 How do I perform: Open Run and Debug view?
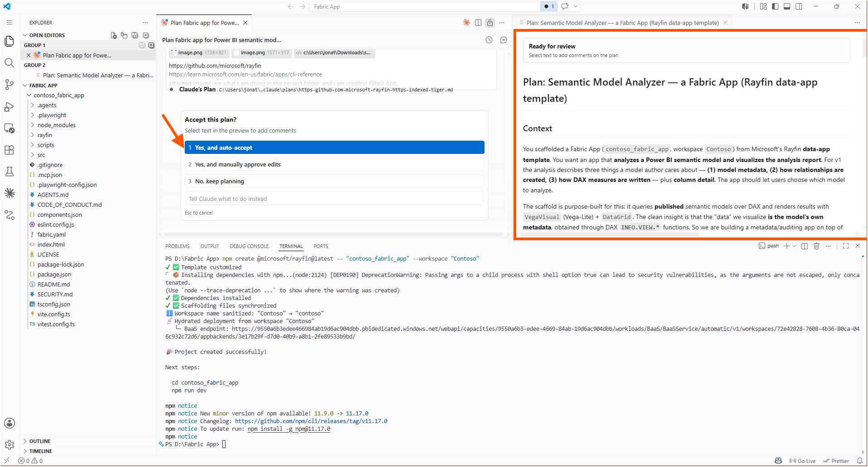pyautogui.click(x=10, y=106)
